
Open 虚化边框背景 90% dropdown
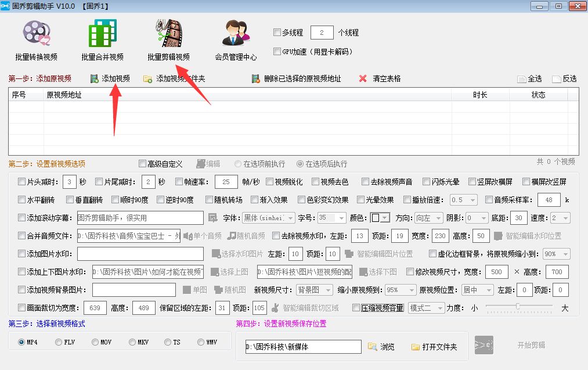coord(557,254)
